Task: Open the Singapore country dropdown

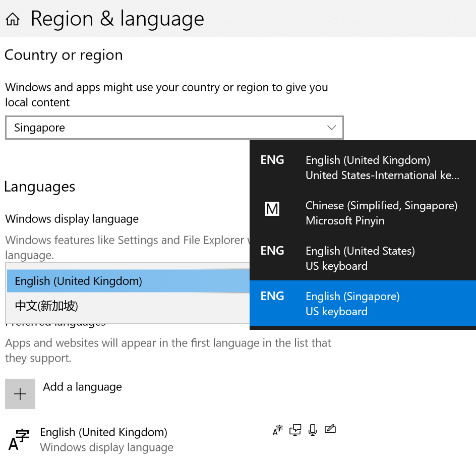Action: pyautogui.click(x=174, y=128)
